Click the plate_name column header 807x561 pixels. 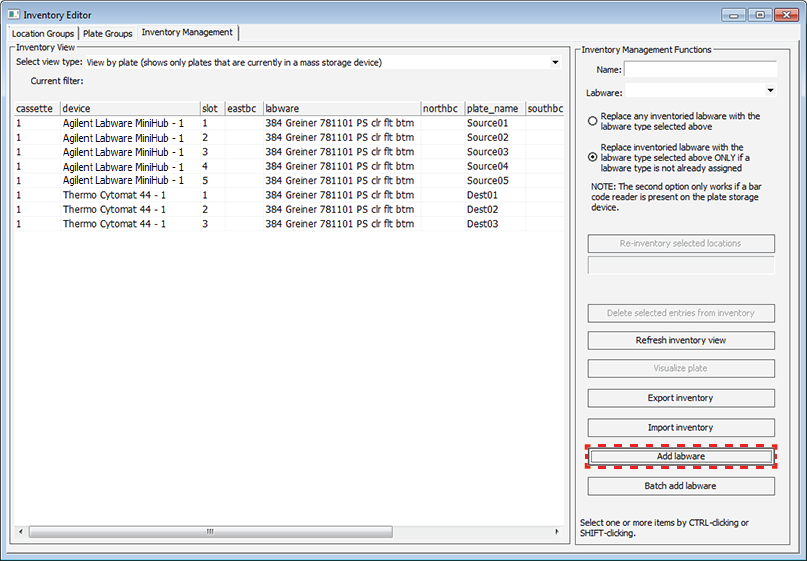(492, 108)
